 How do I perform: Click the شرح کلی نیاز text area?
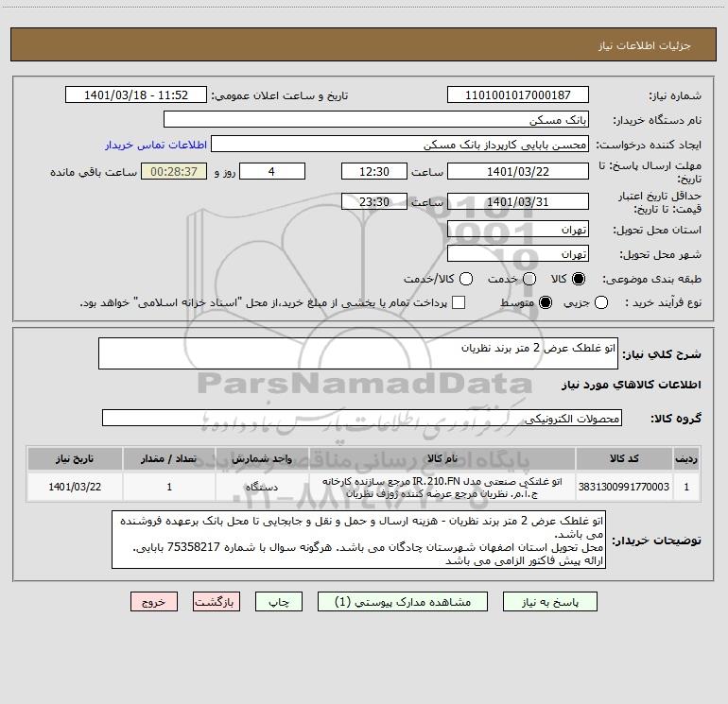pos(358,353)
